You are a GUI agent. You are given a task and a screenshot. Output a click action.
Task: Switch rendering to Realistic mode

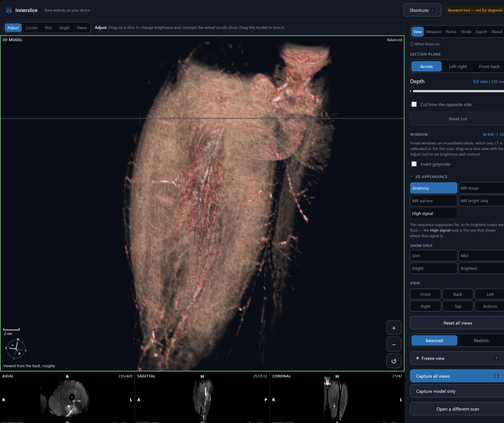point(481,340)
